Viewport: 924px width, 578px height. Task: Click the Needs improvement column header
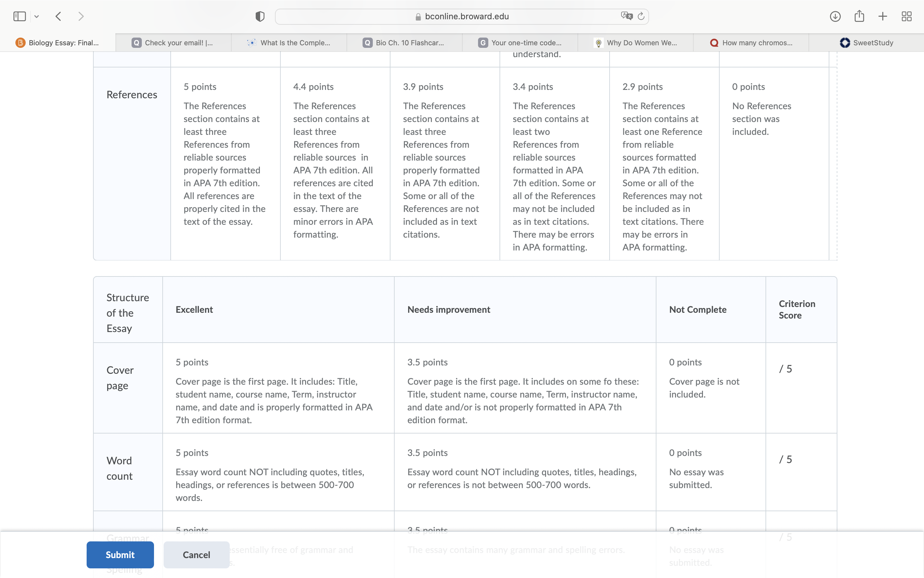(x=449, y=309)
